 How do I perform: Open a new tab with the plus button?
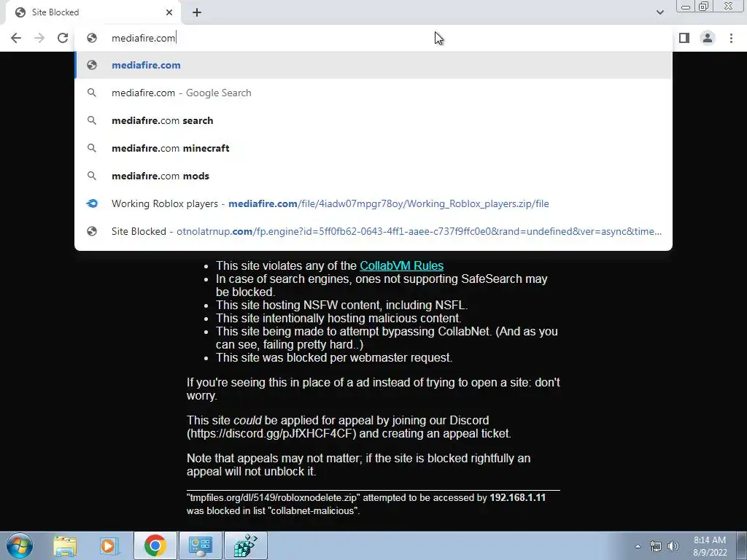coord(197,12)
